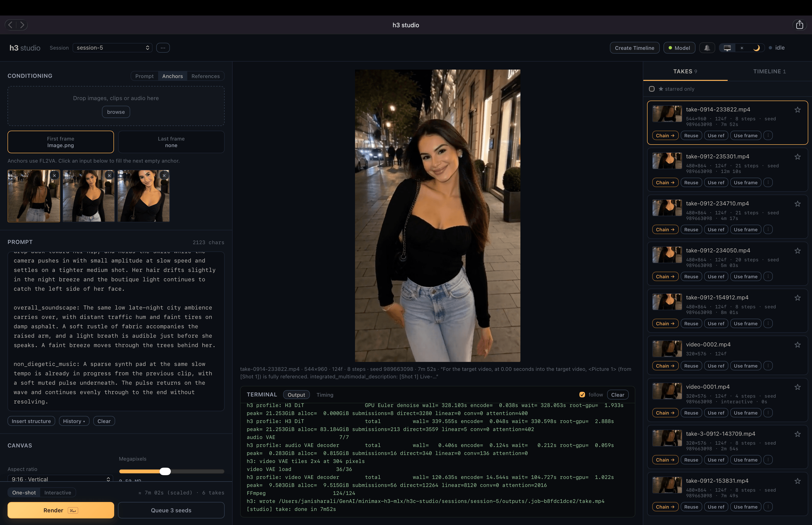This screenshot has width=812, height=525.
Task: Open more options menu for take-0914-233822.mp4
Action: 768,136
